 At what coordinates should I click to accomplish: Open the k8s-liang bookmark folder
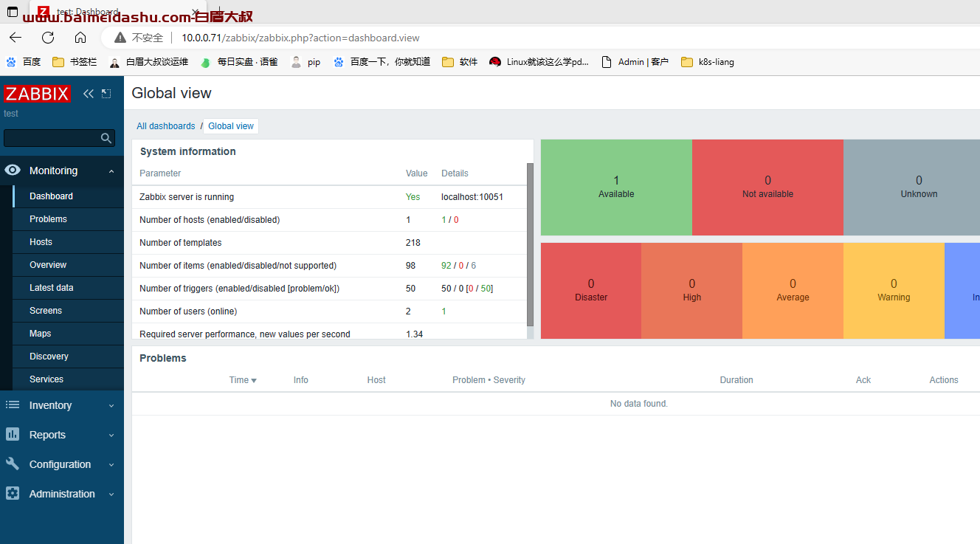click(708, 62)
